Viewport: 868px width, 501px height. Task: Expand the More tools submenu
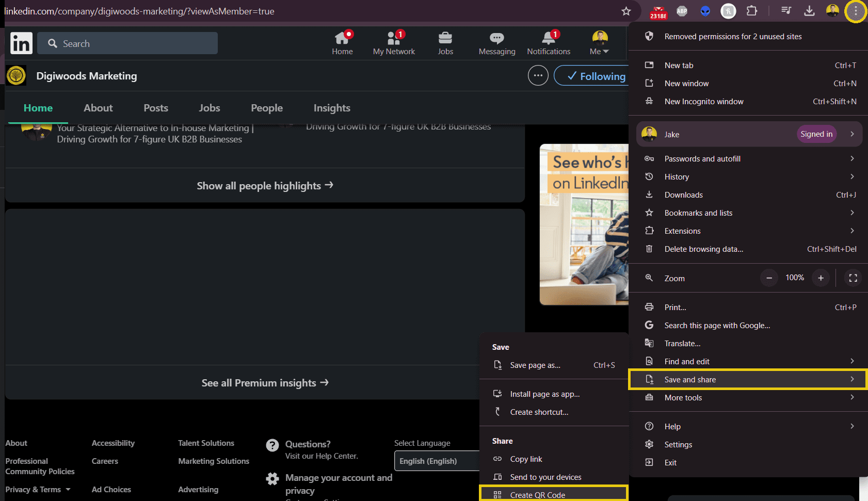pos(748,397)
